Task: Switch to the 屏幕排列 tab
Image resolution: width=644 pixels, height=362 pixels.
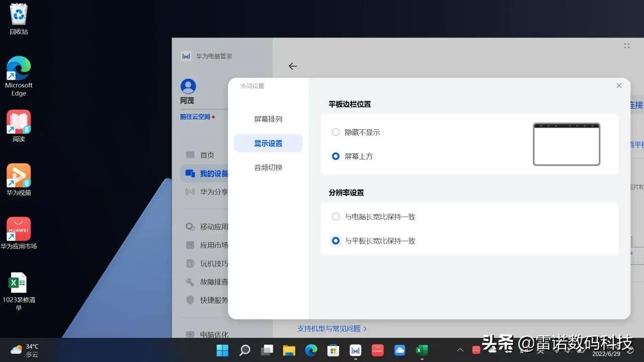Action: [268, 119]
